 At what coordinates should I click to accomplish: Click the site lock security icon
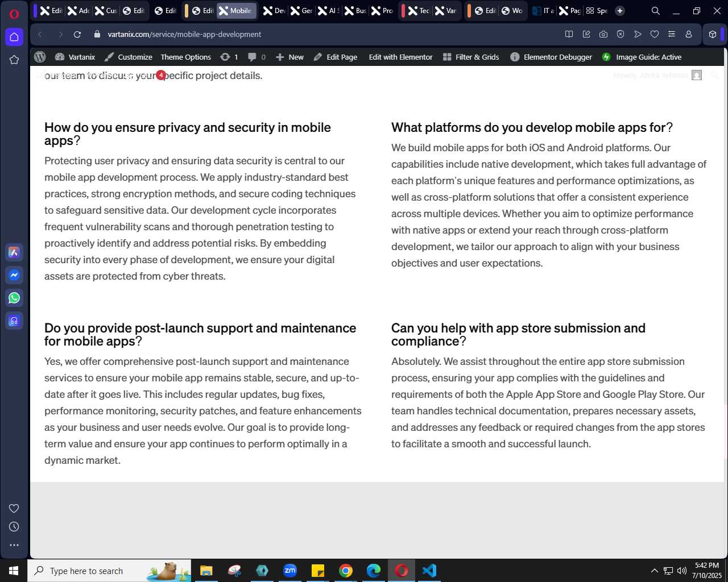tap(97, 34)
